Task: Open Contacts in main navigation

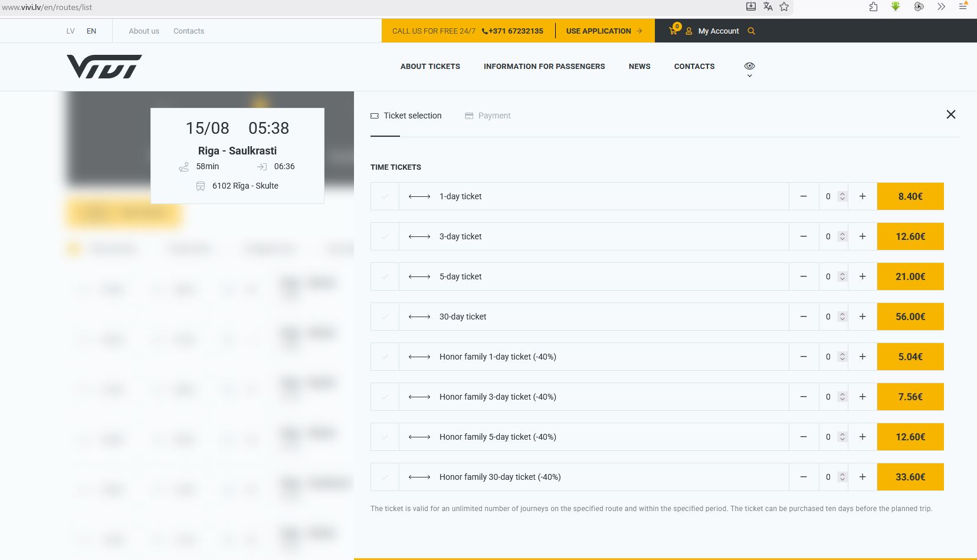Action: [x=694, y=67]
